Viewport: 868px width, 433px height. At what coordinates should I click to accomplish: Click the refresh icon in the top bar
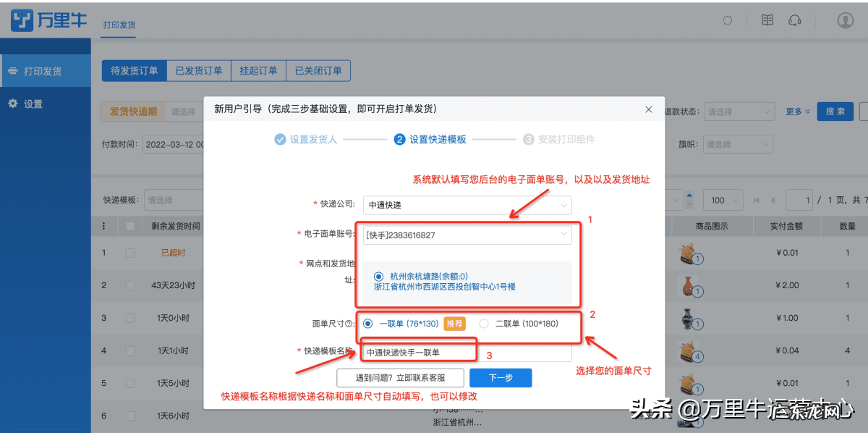728,21
